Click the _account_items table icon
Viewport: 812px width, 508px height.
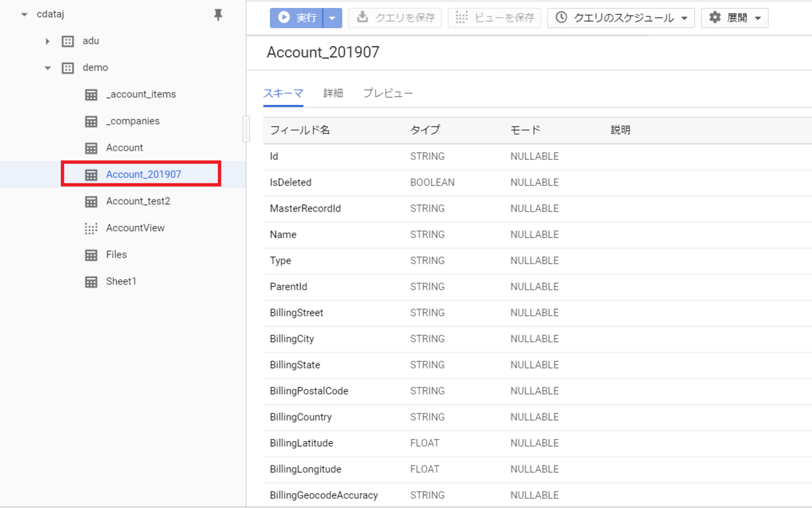point(91,95)
